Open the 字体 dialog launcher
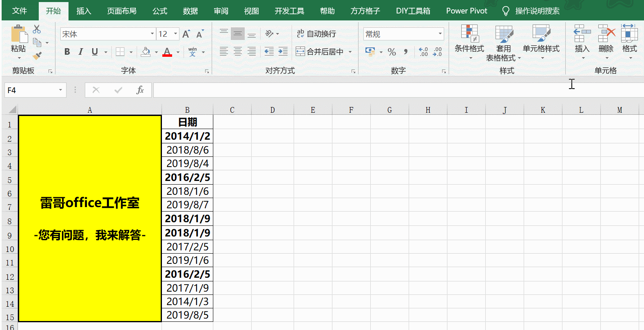 207,71
